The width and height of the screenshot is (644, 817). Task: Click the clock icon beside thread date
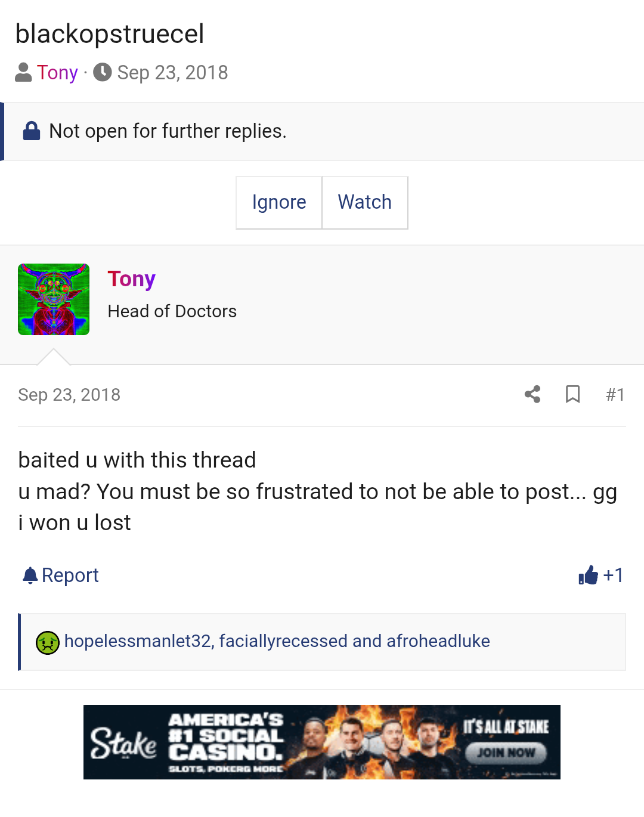pyautogui.click(x=103, y=72)
